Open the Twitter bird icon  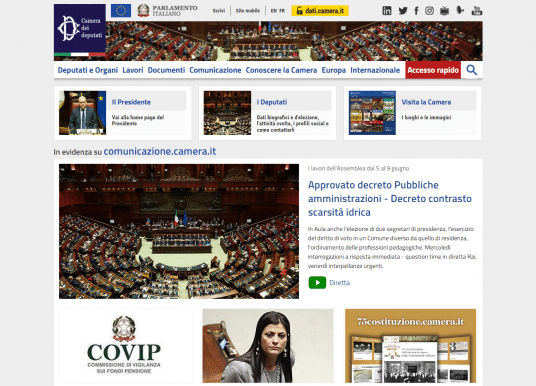tap(403, 11)
